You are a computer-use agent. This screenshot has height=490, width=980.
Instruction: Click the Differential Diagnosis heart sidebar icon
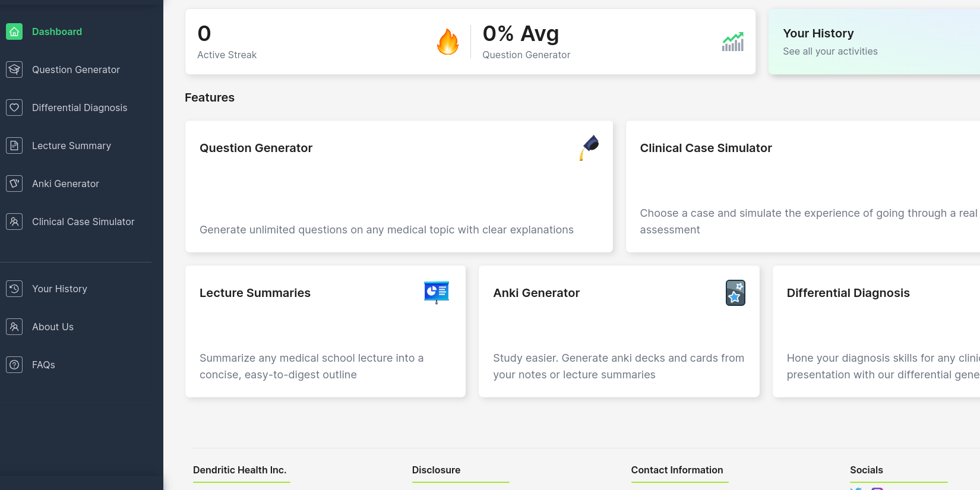coord(14,108)
